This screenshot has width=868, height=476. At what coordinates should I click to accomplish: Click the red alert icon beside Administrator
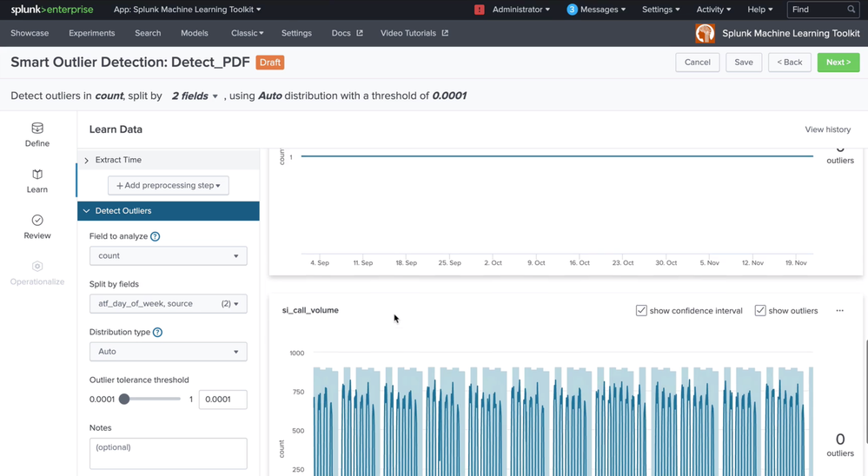click(x=480, y=10)
